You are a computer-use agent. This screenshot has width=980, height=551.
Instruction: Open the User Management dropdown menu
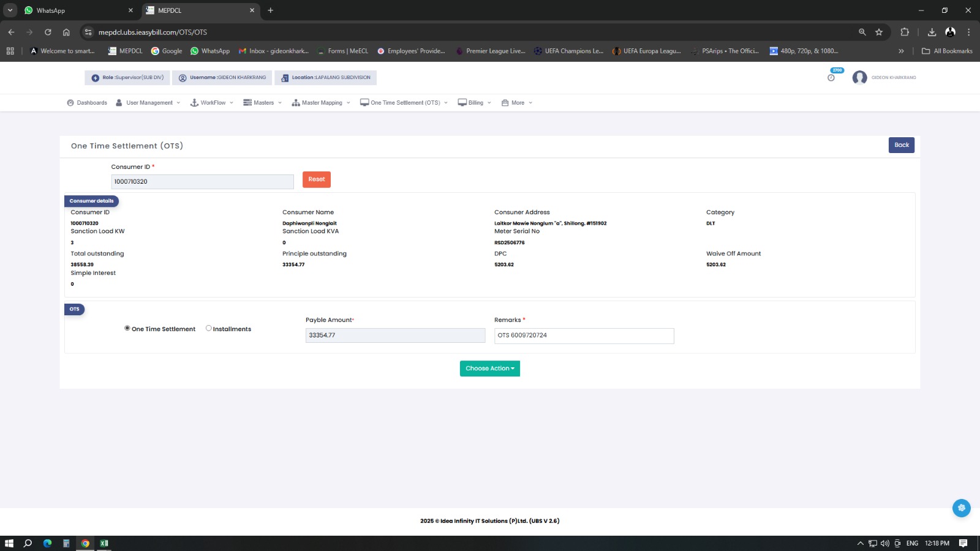pos(148,103)
